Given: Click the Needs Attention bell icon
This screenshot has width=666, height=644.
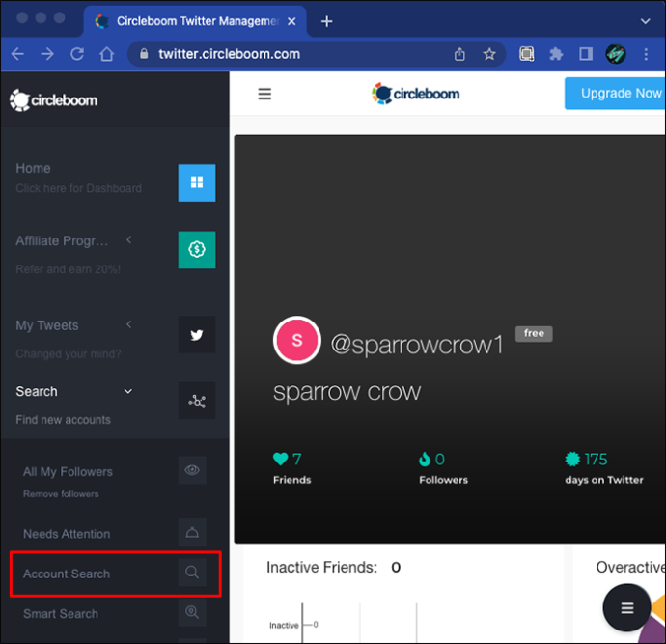Looking at the screenshot, I should point(192,532).
